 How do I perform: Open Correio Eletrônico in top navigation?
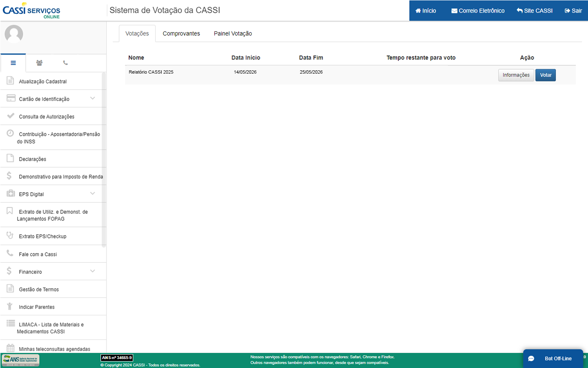pyautogui.click(x=478, y=11)
